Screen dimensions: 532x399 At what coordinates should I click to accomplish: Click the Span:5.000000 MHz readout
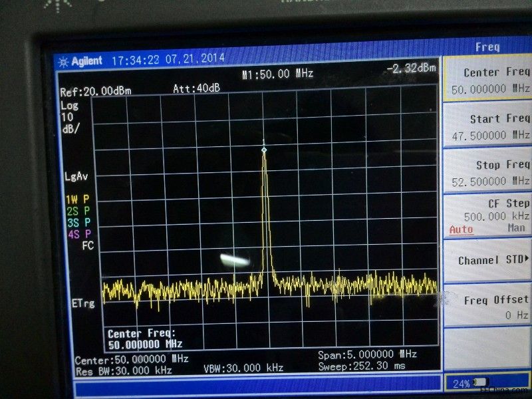click(368, 355)
